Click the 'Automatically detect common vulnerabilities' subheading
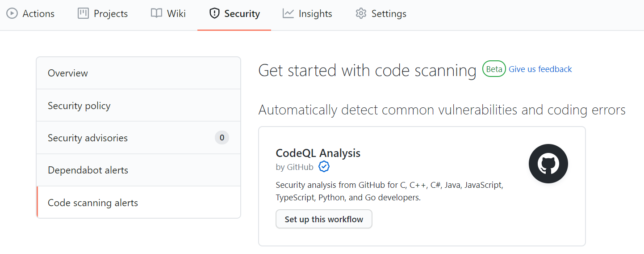Viewport: 644px width, 254px height. [x=442, y=110]
